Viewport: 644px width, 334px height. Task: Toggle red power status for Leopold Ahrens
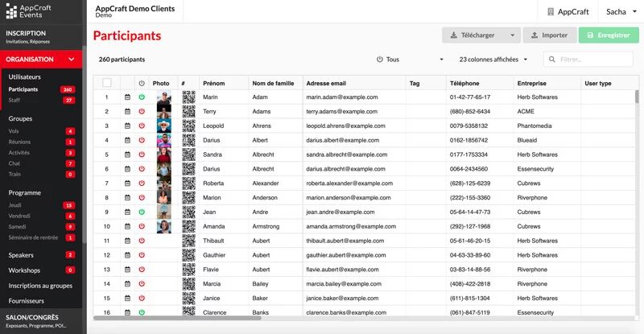tap(142, 126)
